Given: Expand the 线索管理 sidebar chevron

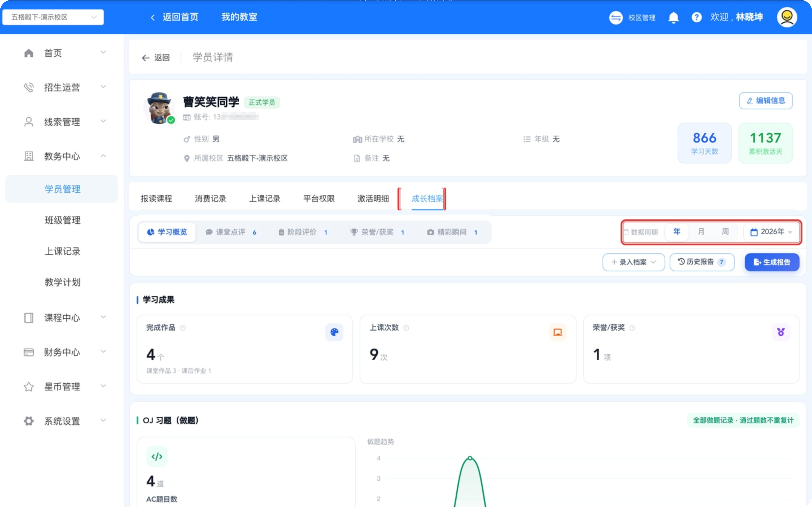Looking at the screenshot, I should 103,121.
